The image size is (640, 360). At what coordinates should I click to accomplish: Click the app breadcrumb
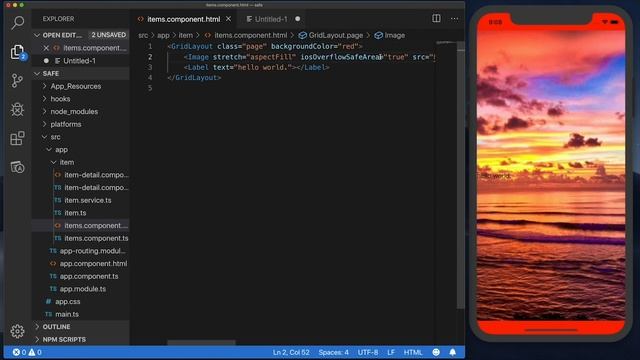(163, 36)
